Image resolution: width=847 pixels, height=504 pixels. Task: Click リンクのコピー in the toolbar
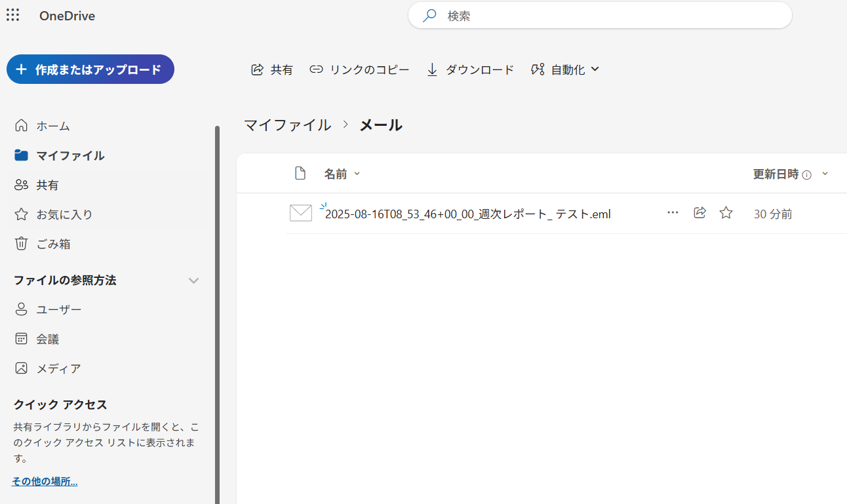[359, 69]
